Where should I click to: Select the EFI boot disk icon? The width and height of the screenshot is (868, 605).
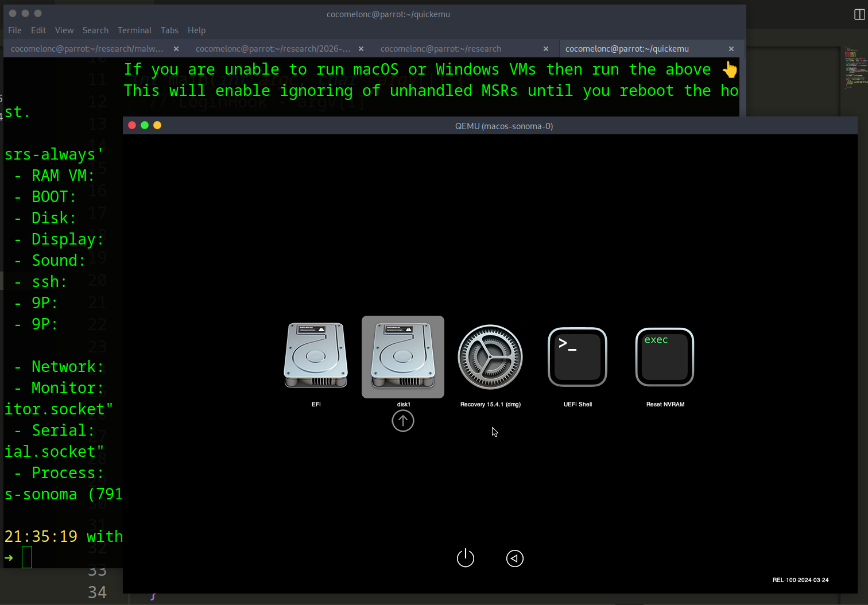[x=316, y=356]
